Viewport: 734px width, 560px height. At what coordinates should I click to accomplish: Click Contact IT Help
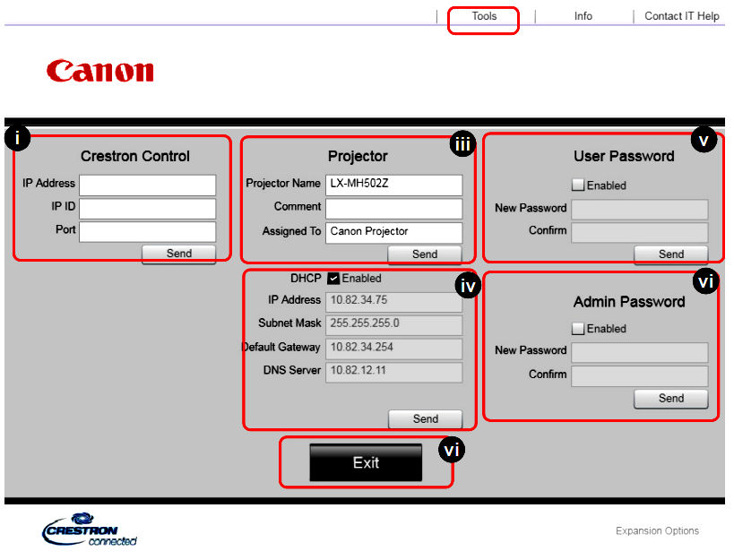coord(680,15)
